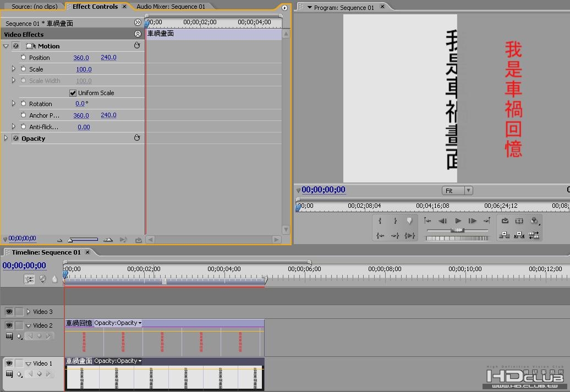Click the Loop playback icon
570x392 pixels.
pyautogui.click(x=505, y=221)
